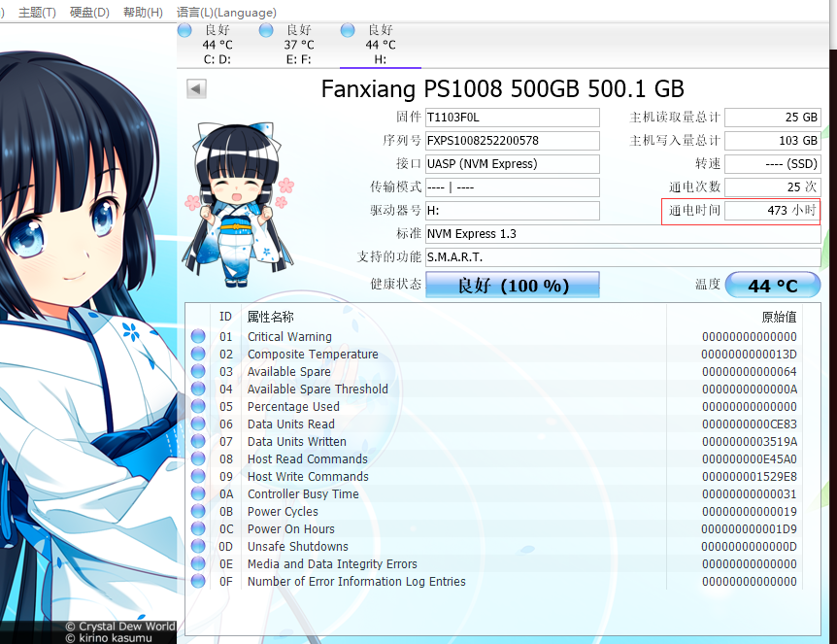
Task: Click the standard field NVM Express 1.3
Action: tap(623, 234)
